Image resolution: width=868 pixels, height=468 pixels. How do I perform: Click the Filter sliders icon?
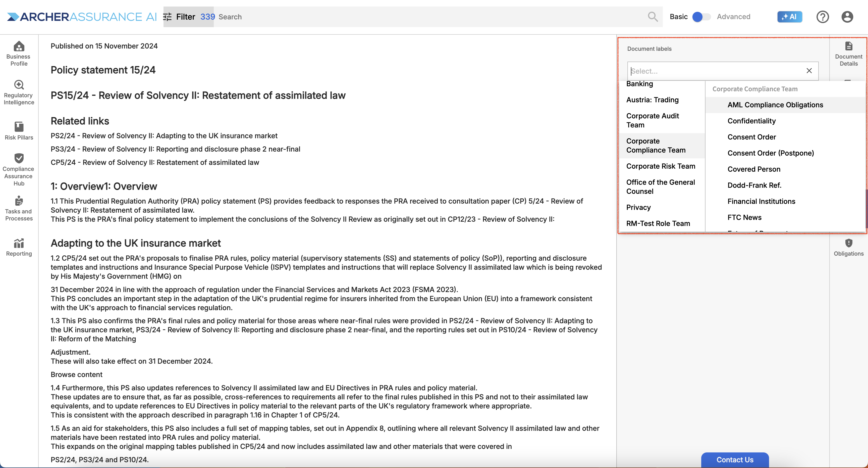(x=167, y=17)
